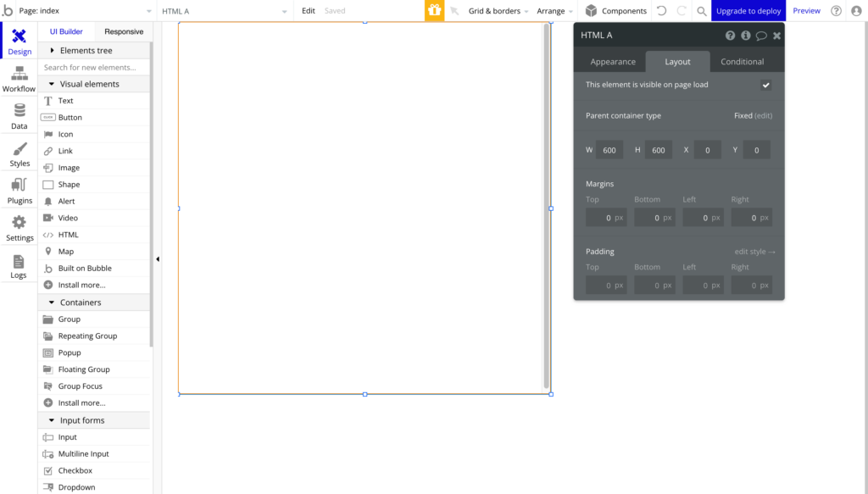Screen dimensions: 868x494
Task: Open the HTML A element selector dropdown
Action: tap(224, 11)
